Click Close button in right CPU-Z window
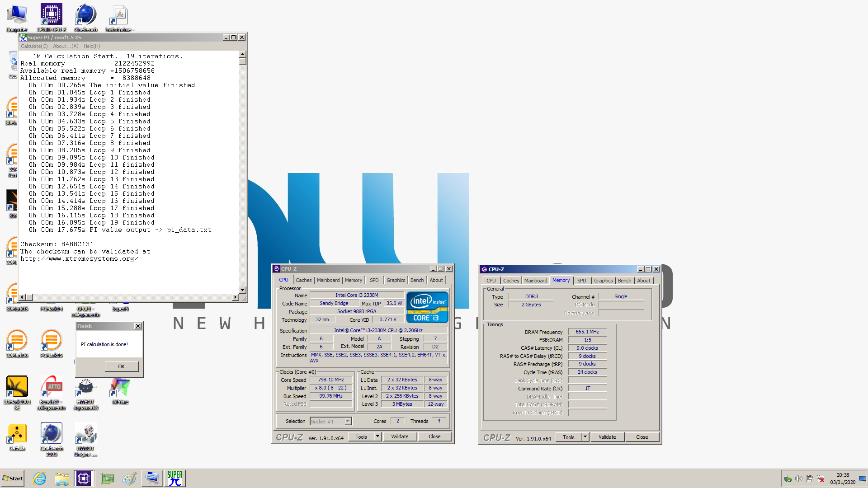 (642, 437)
